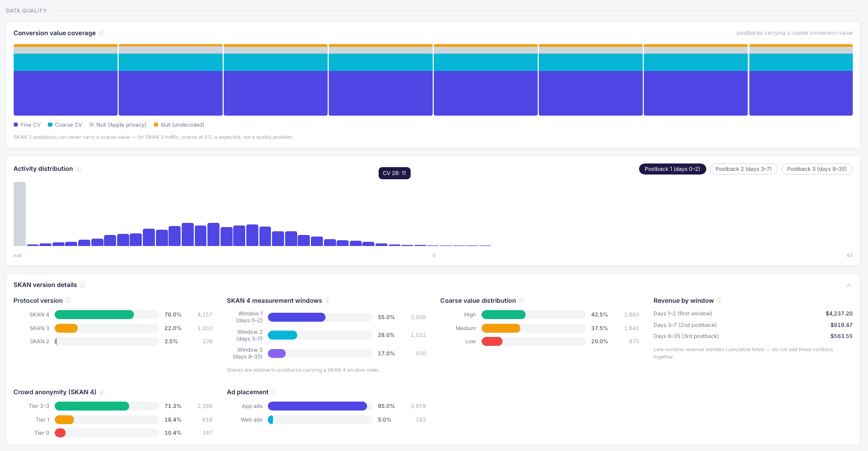The width and height of the screenshot is (868, 451).
Task: Show info for SKAN 4 measurement windows
Action: [328, 301]
